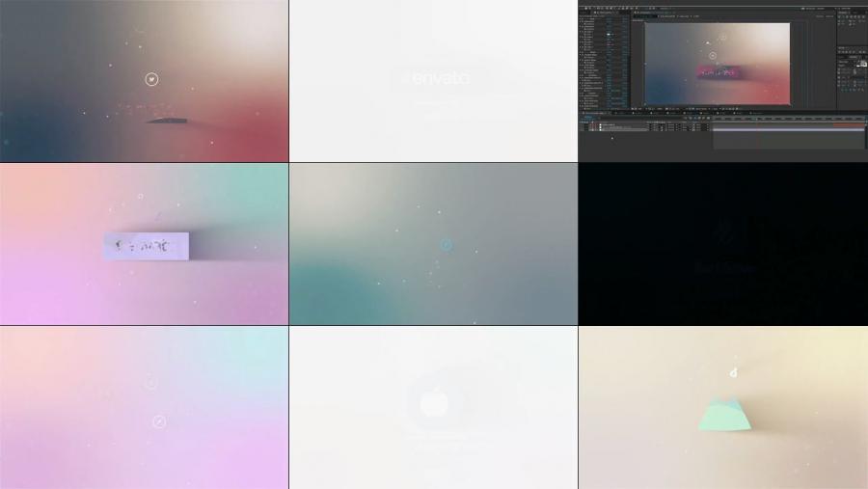Click the white icon above the mint shape

coord(733,372)
